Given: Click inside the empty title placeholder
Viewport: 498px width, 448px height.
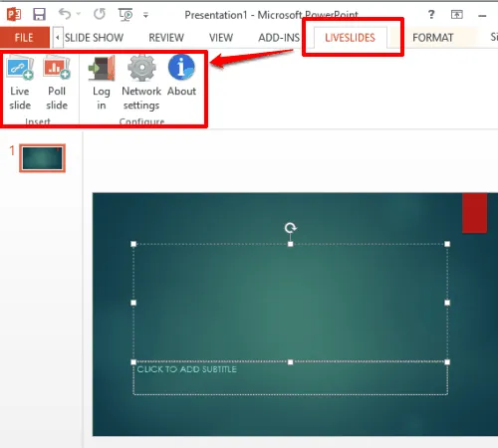Looking at the screenshot, I should (291, 303).
